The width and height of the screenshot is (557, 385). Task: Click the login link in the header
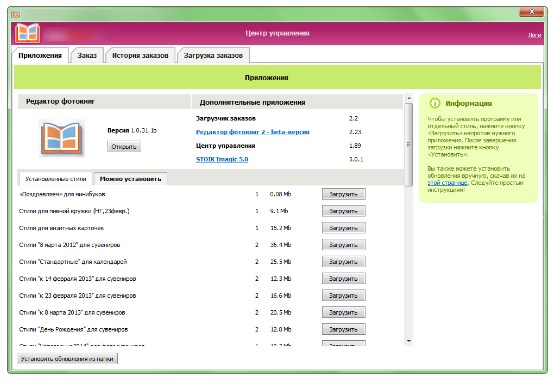[x=535, y=35]
